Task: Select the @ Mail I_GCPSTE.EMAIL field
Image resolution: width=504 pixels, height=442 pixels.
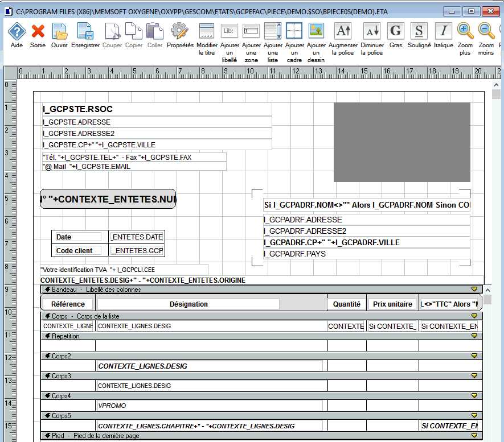Action: [x=134, y=167]
